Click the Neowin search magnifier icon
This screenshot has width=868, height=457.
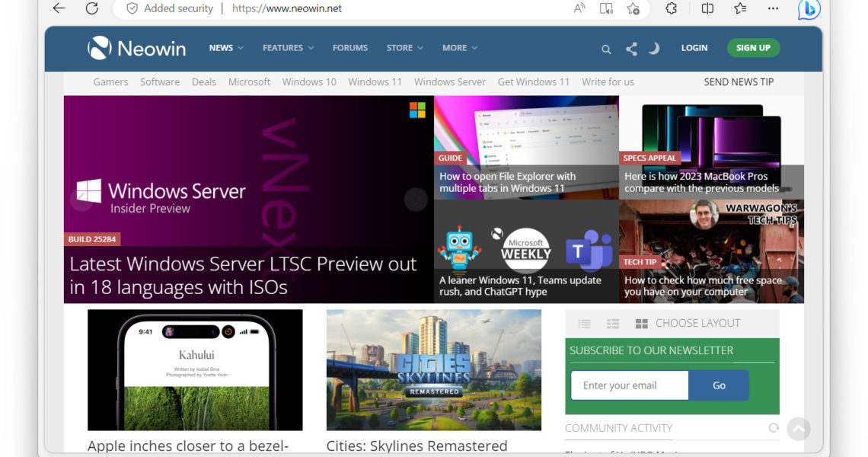606,49
